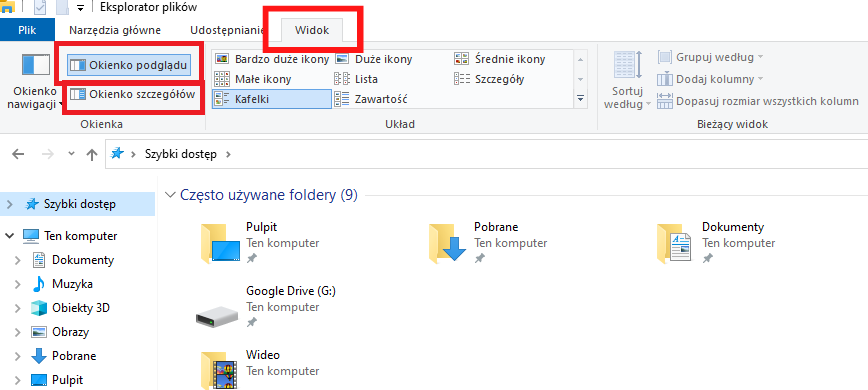Screen dimensions: 868x390
Task: Select the Pobrane folder tile
Action: point(488,243)
